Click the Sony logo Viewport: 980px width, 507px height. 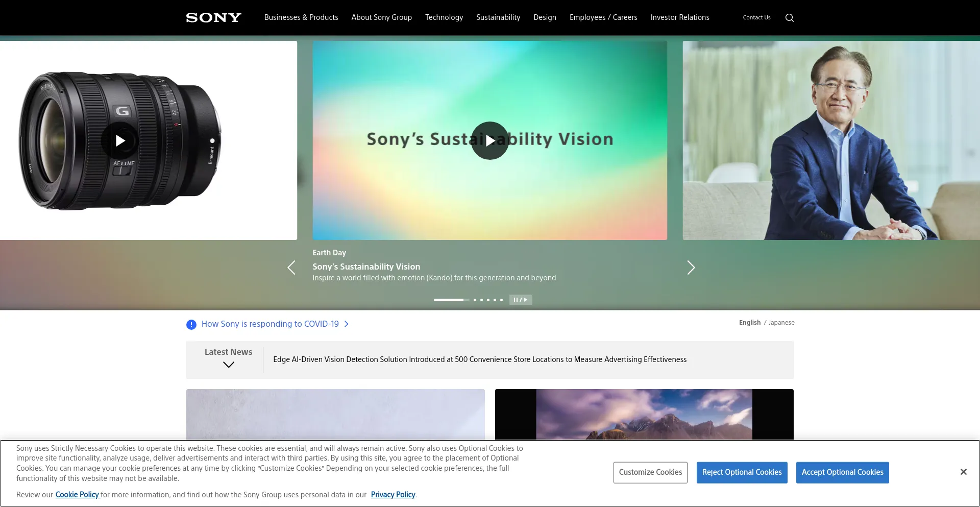tap(213, 17)
